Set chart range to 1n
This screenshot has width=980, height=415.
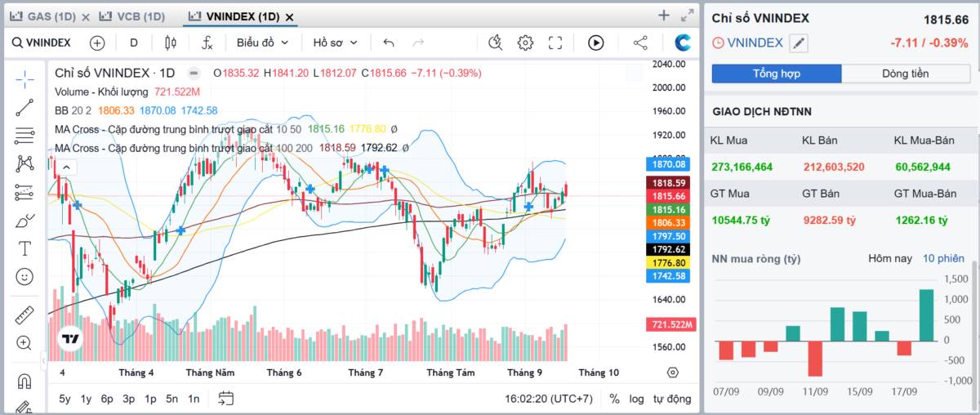click(x=194, y=399)
